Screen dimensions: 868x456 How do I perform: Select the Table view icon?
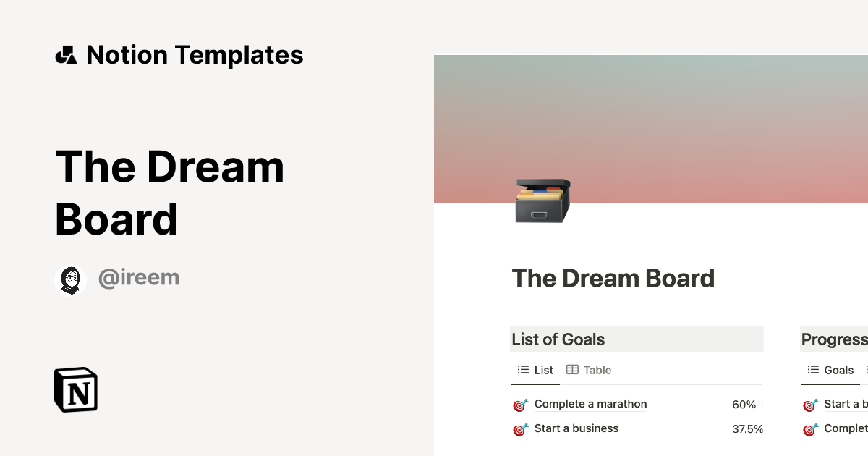pos(572,370)
